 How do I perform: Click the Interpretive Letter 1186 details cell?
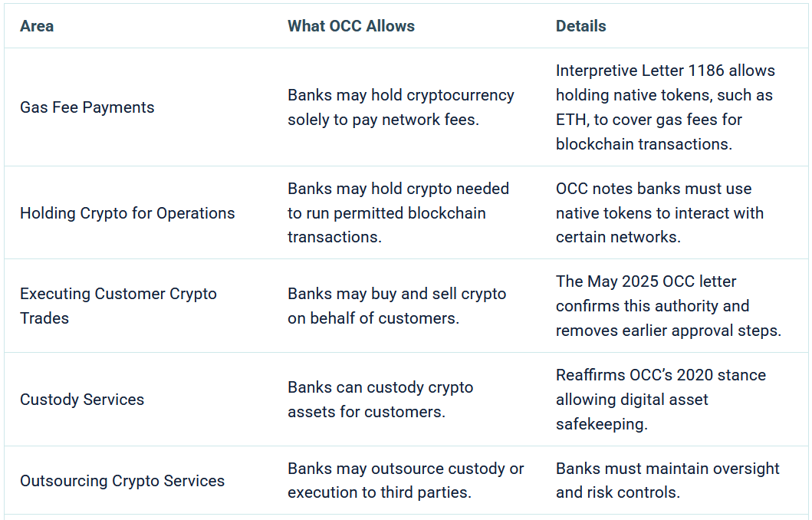pos(665,107)
